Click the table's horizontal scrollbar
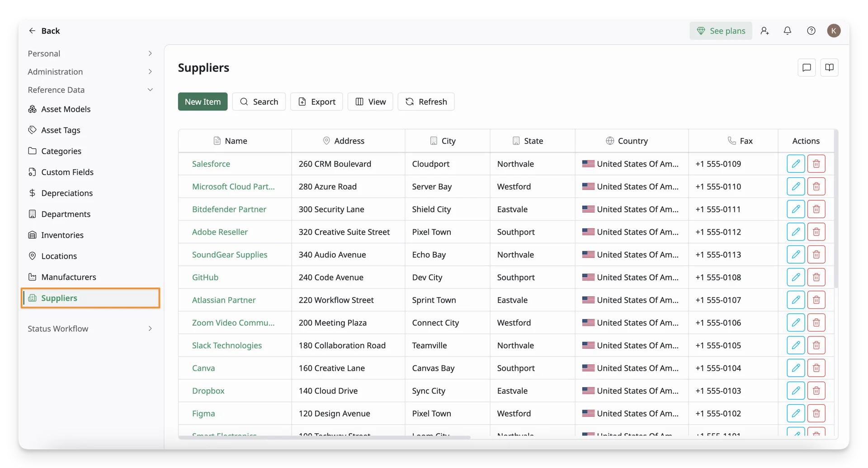The width and height of the screenshot is (868, 468). pyautogui.click(x=325, y=437)
